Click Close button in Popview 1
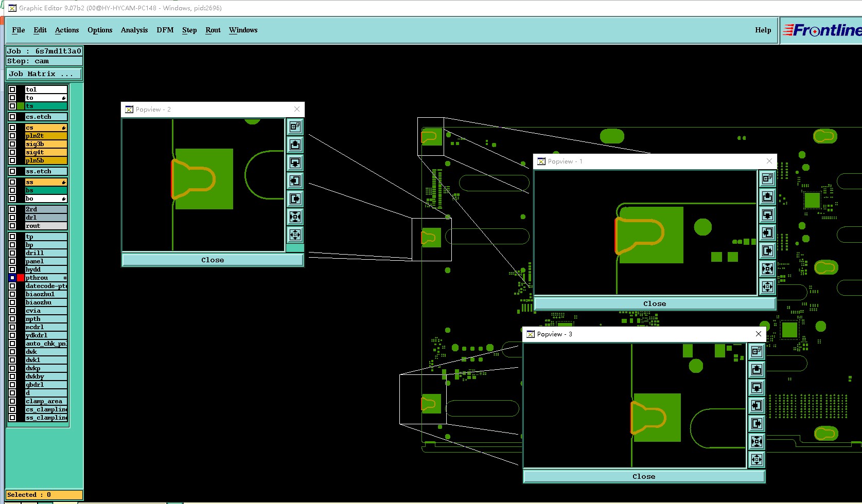 655,304
